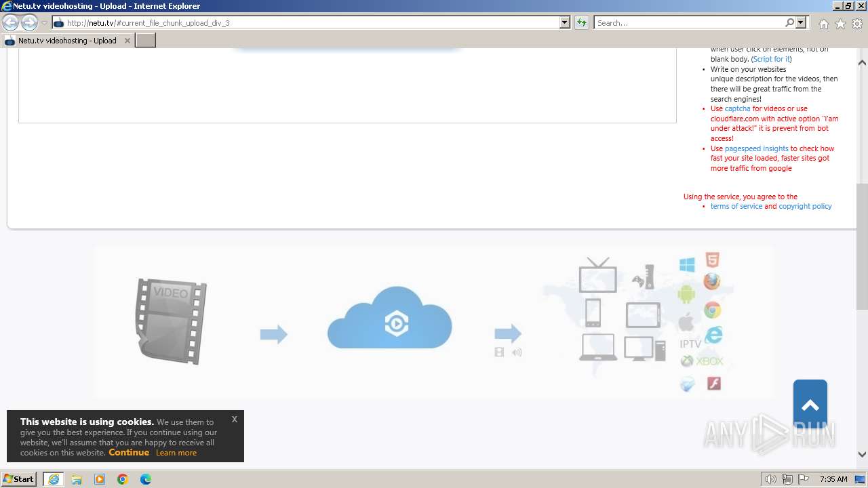Open the 'Script for it' link
Image resolution: width=868 pixels, height=488 pixels.
tap(771, 59)
